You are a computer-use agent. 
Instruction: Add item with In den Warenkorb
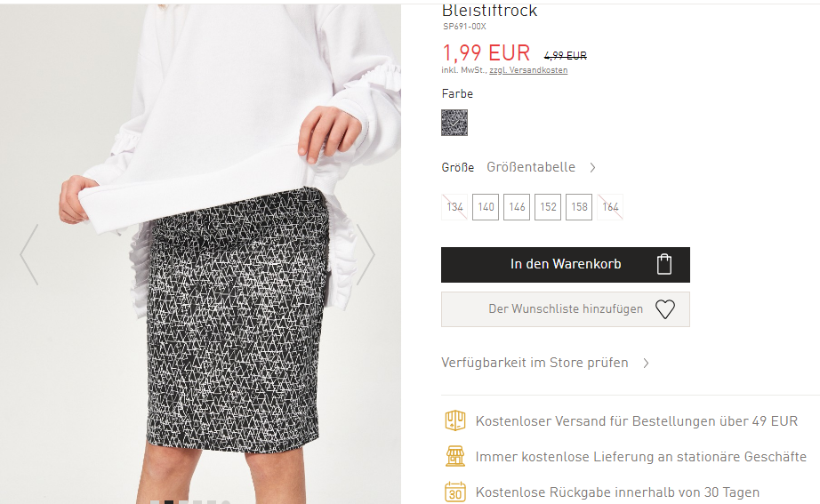(x=566, y=265)
